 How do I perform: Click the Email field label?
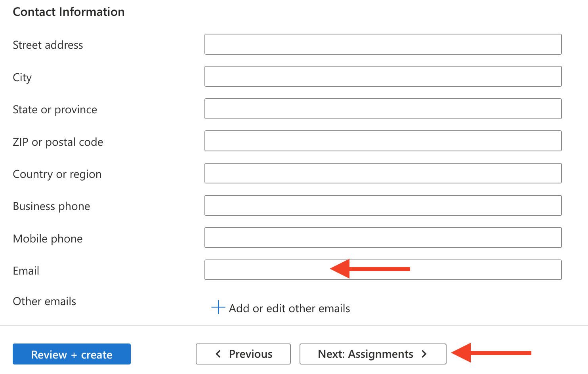coord(26,271)
